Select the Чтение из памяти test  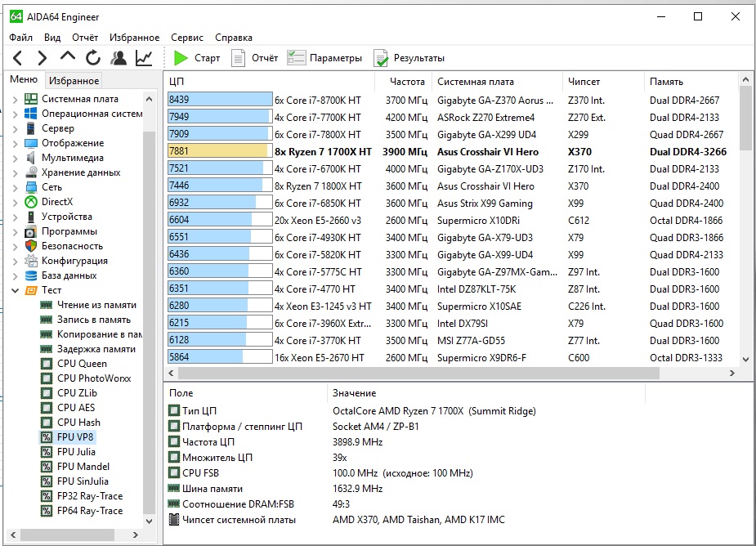tap(96, 305)
